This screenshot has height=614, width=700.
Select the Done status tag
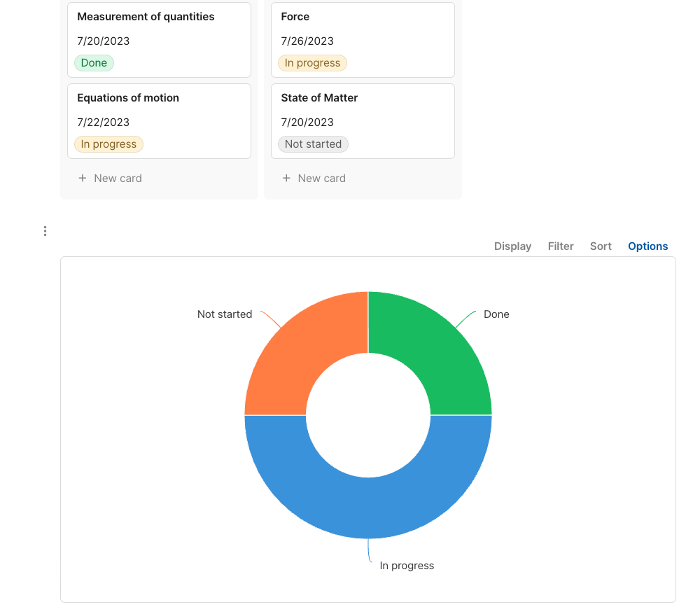[x=94, y=63]
